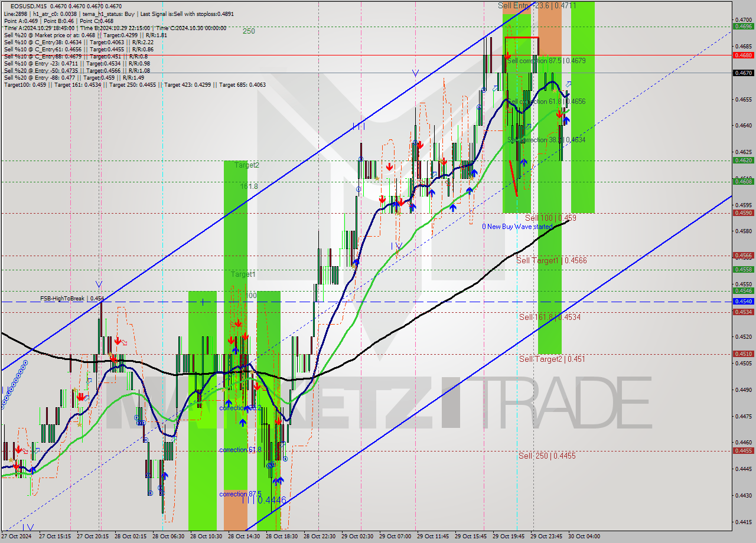Click the '29 Oct 07:00' time axis label
The height and width of the screenshot is (543, 756).
pyautogui.click(x=395, y=537)
